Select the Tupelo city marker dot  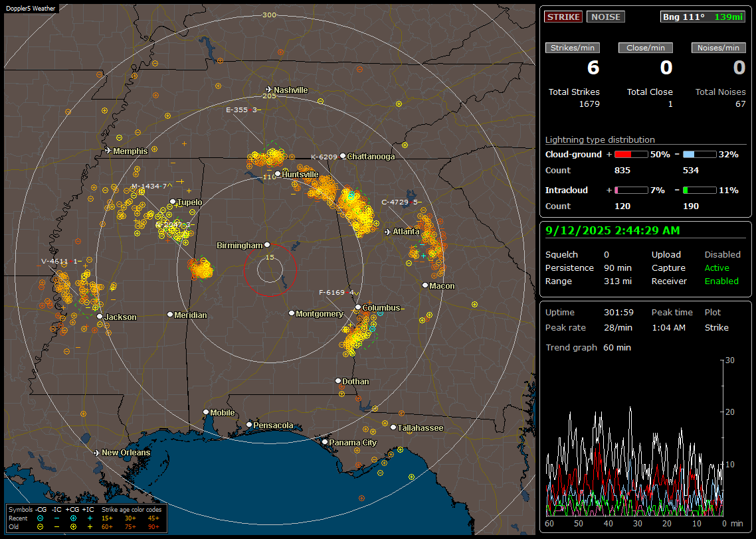(x=173, y=202)
